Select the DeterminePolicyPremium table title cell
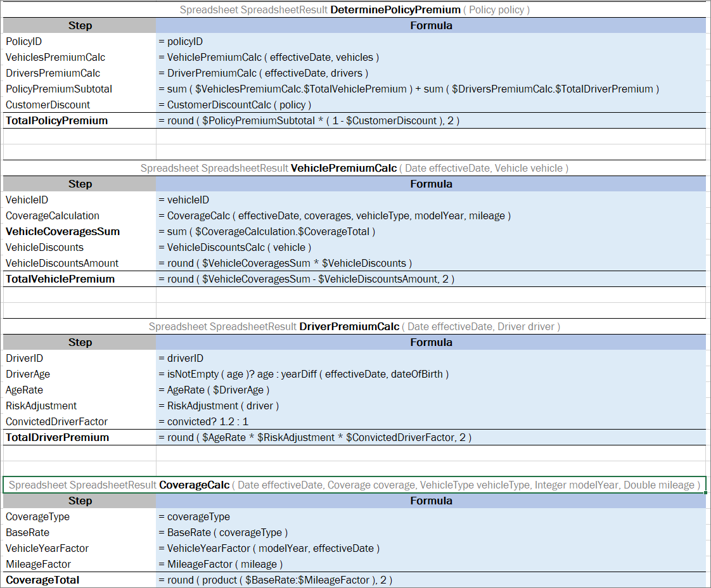The image size is (711, 588). [x=354, y=10]
